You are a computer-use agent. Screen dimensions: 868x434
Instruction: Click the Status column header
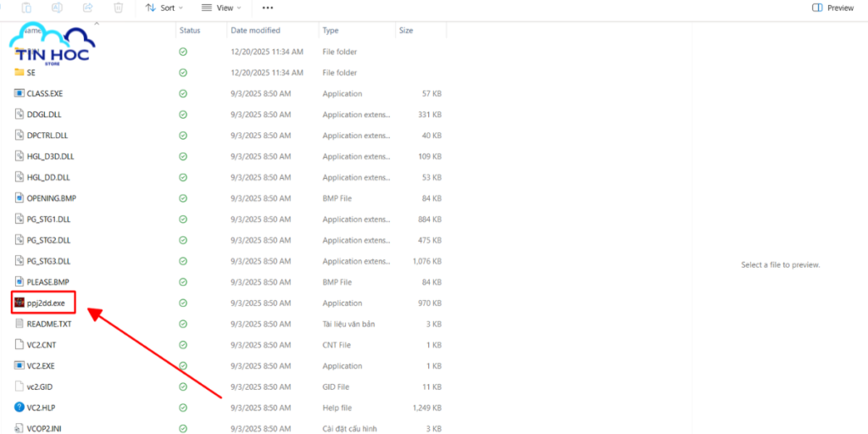(190, 31)
